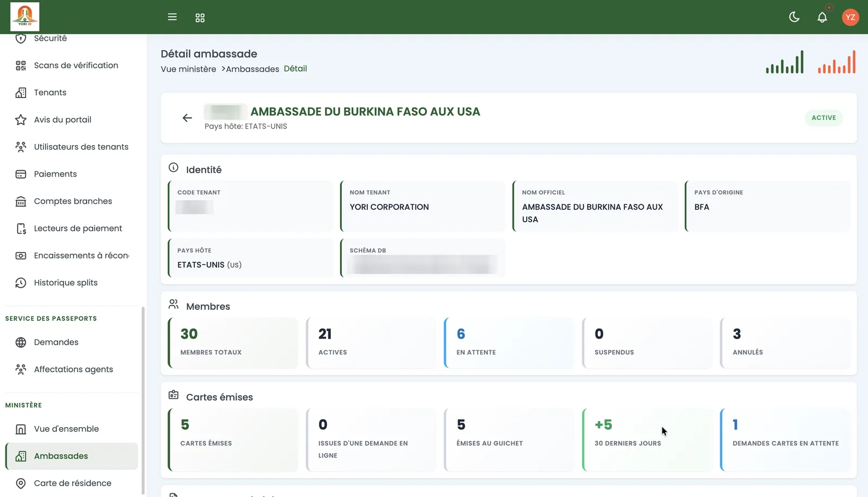The height and width of the screenshot is (497, 868).
Task: Click the green bar chart icon
Action: 784,62
